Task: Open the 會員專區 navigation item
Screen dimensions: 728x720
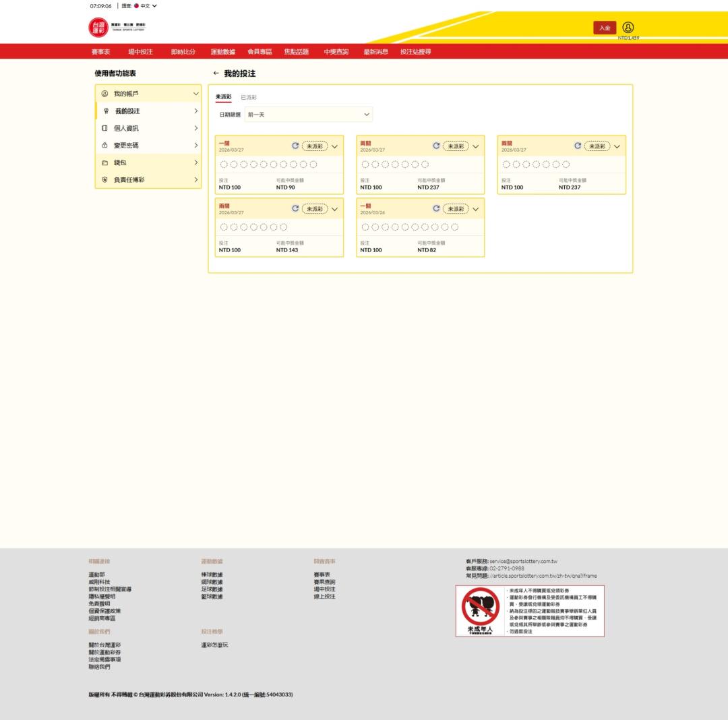Action: click(260, 51)
